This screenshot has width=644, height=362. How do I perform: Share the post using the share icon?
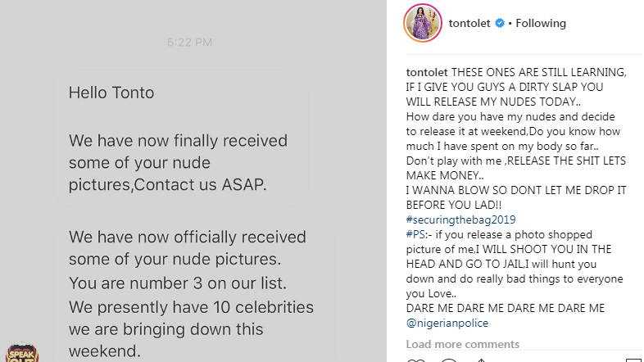[481, 360]
